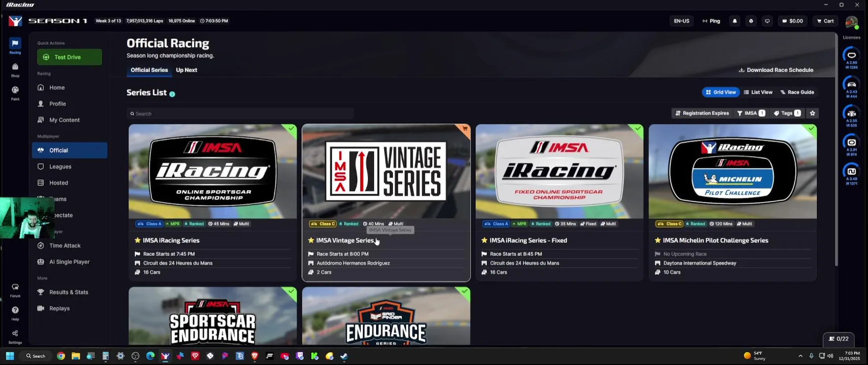Select Official in the Multiplayer menu
Screen dimensions: 868x365
(x=70, y=150)
